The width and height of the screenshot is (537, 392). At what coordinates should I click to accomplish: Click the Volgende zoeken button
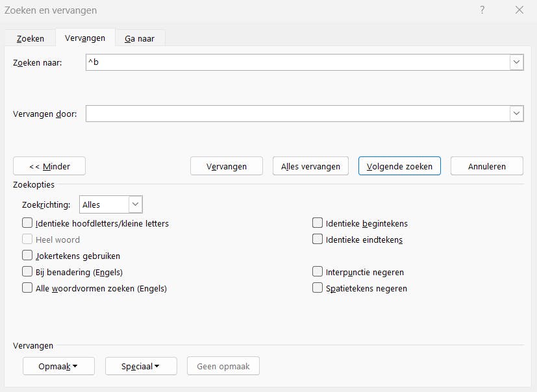399,166
